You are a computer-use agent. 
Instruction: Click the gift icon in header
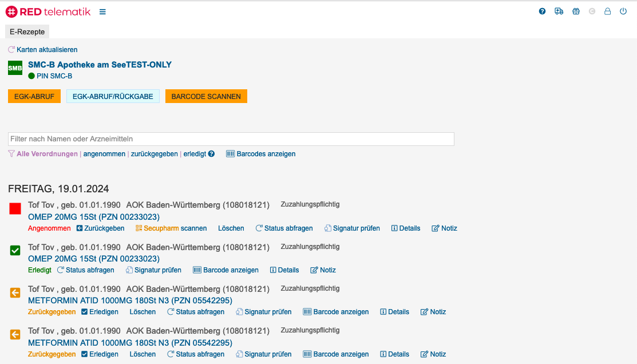tap(576, 11)
